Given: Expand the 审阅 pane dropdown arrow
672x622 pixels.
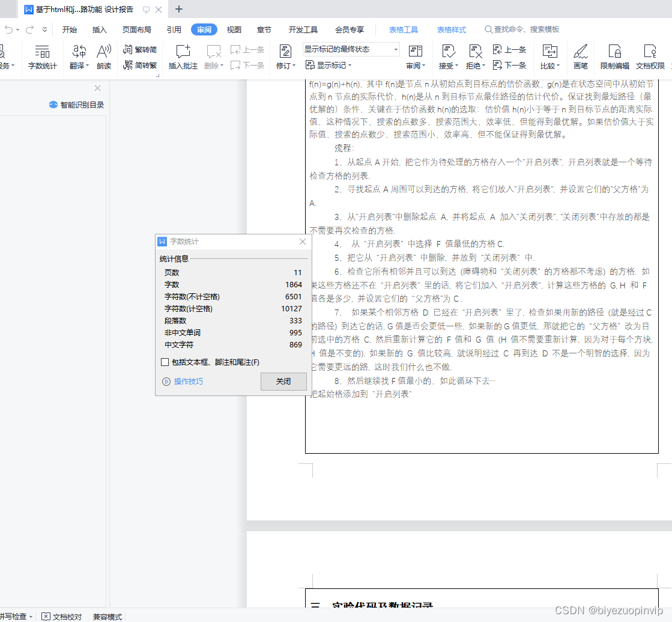Looking at the screenshot, I should pyautogui.click(x=424, y=66).
